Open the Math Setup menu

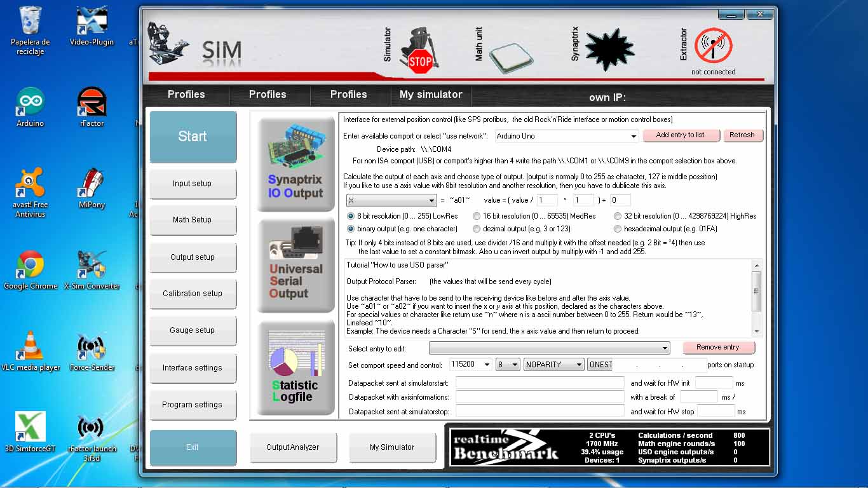click(192, 220)
